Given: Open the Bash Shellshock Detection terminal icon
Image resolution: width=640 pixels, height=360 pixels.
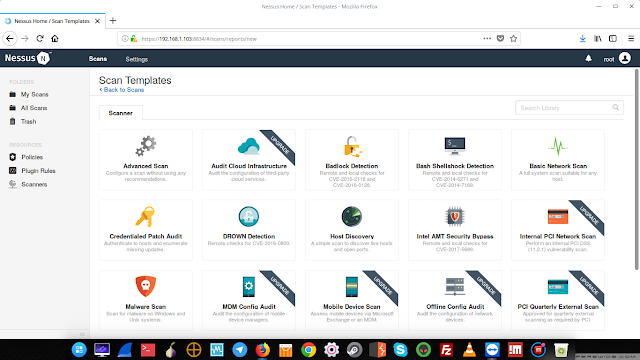Looking at the screenshot, I should click(455, 146).
